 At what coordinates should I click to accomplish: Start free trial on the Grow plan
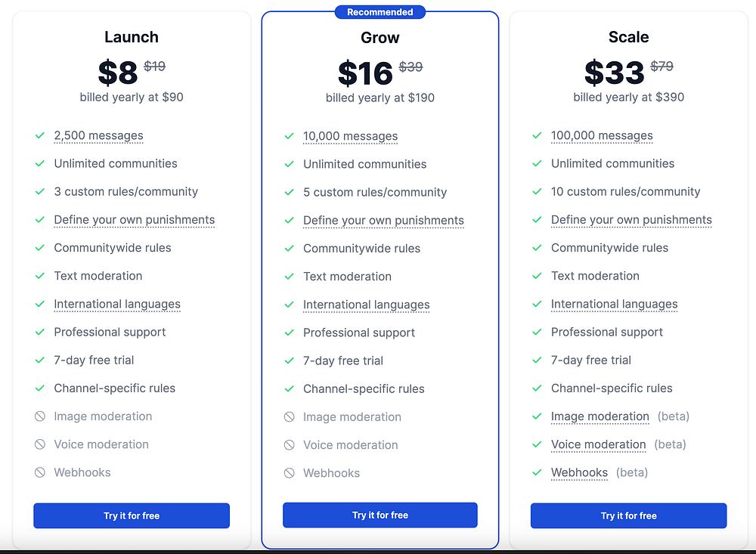[x=380, y=515]
